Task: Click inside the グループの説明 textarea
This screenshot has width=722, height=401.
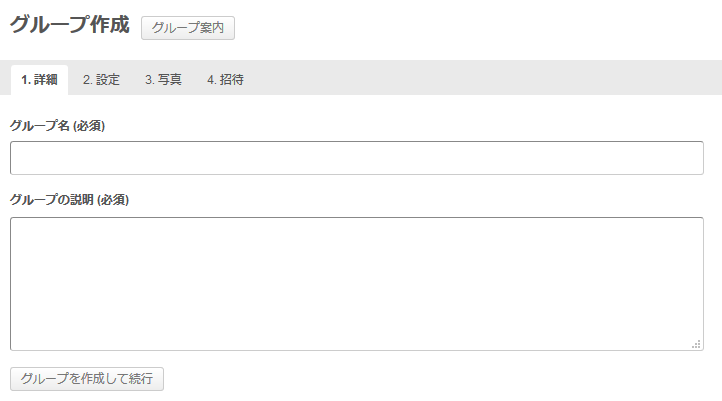Action: pos(356,283)
